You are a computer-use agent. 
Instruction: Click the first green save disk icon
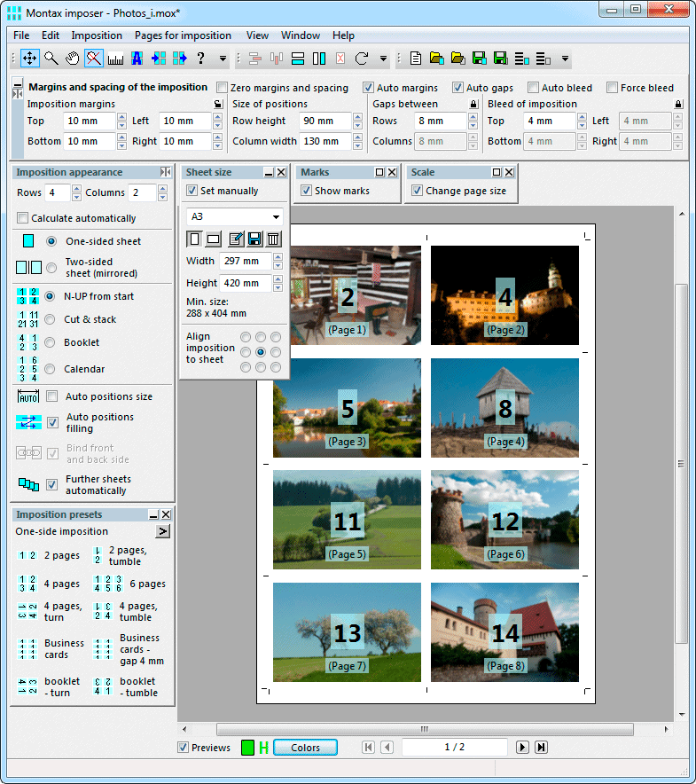[479, 59]
